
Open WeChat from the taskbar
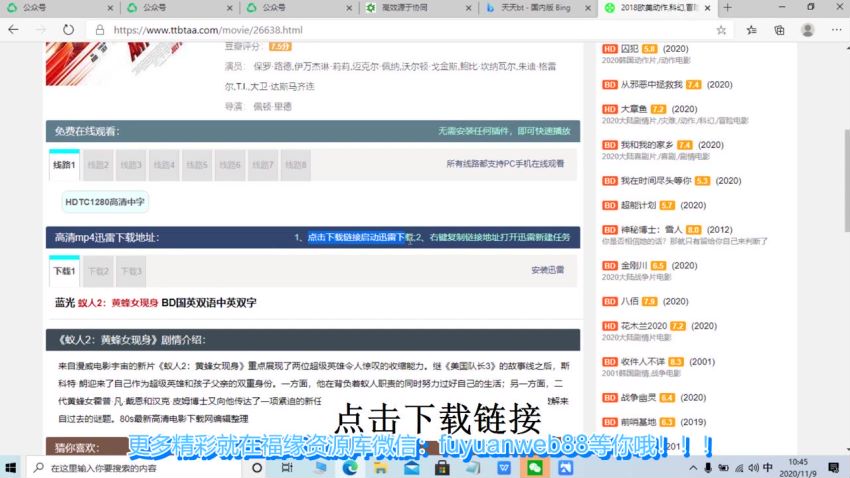pyautogui.click(x=535, y=468)
